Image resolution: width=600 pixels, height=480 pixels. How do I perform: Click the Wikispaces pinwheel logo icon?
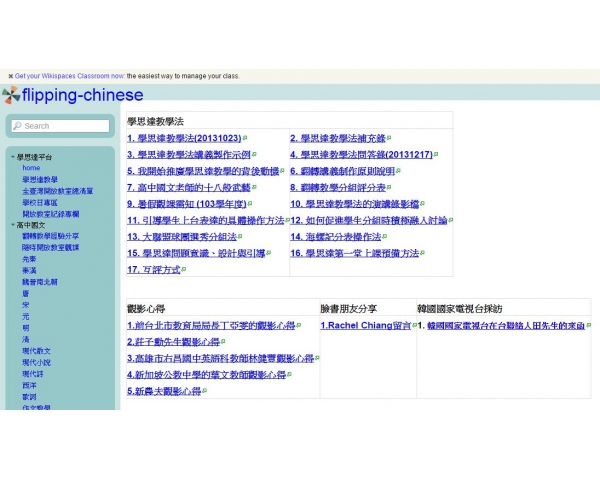[11, 95]
